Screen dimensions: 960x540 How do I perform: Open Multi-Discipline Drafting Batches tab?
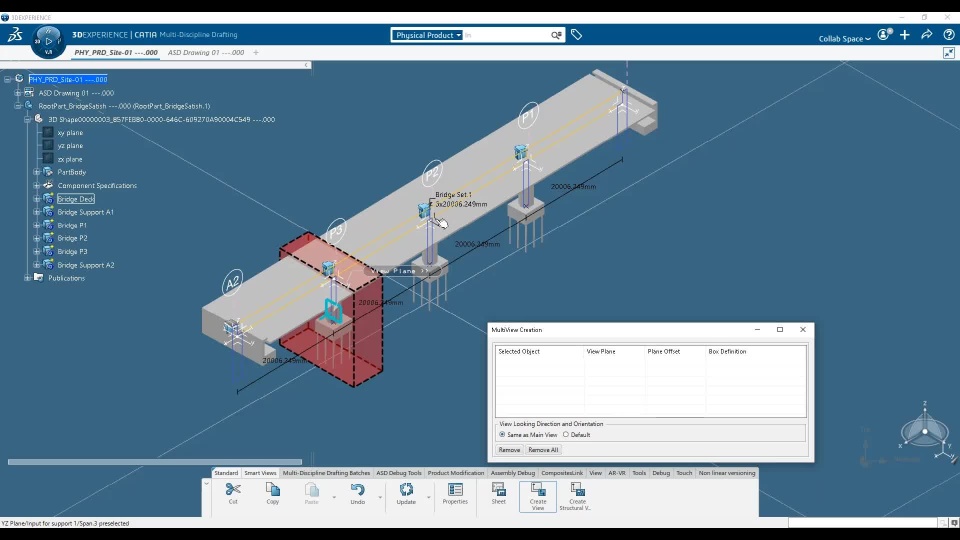click(326, 473)
